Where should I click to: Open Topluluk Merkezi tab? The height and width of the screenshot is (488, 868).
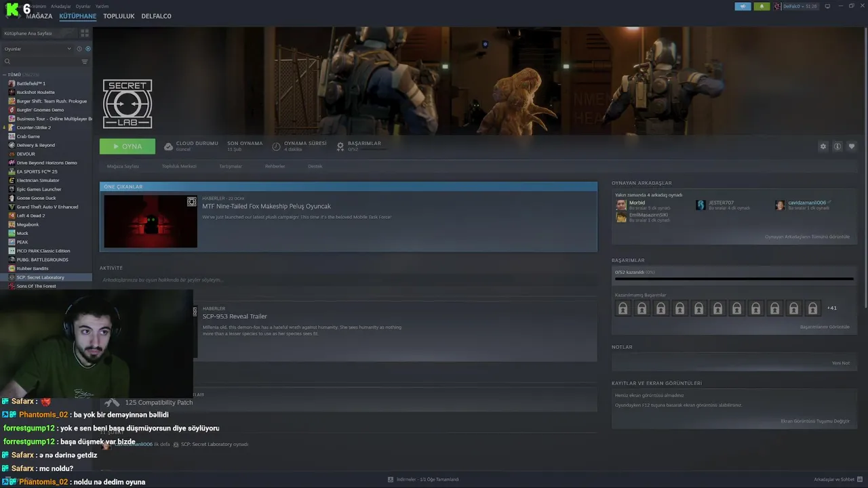pyautogui.click(x=179, y=166)
